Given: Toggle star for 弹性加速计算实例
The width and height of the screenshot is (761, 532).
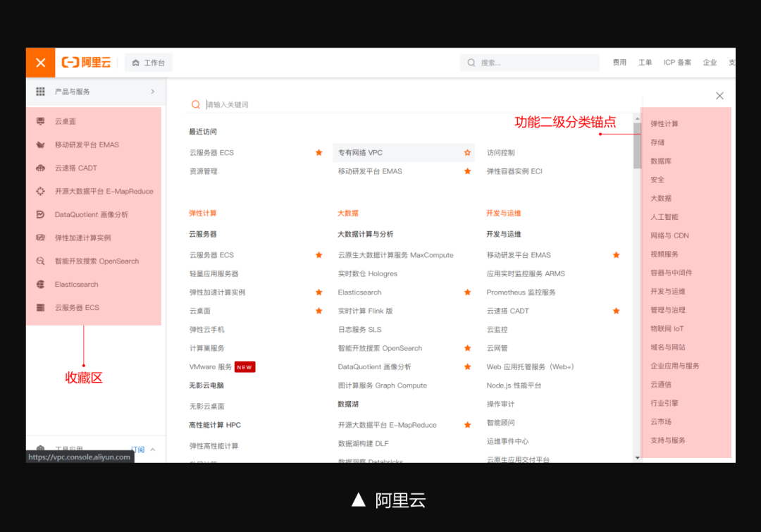Looking at the screenshot, I should click(x=319, y=292).
